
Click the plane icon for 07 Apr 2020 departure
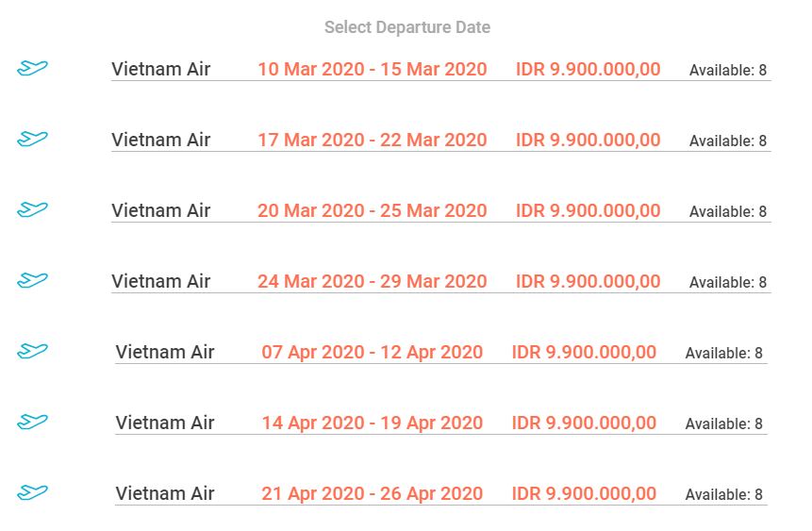pyautogui.click(x=32, y=351)
